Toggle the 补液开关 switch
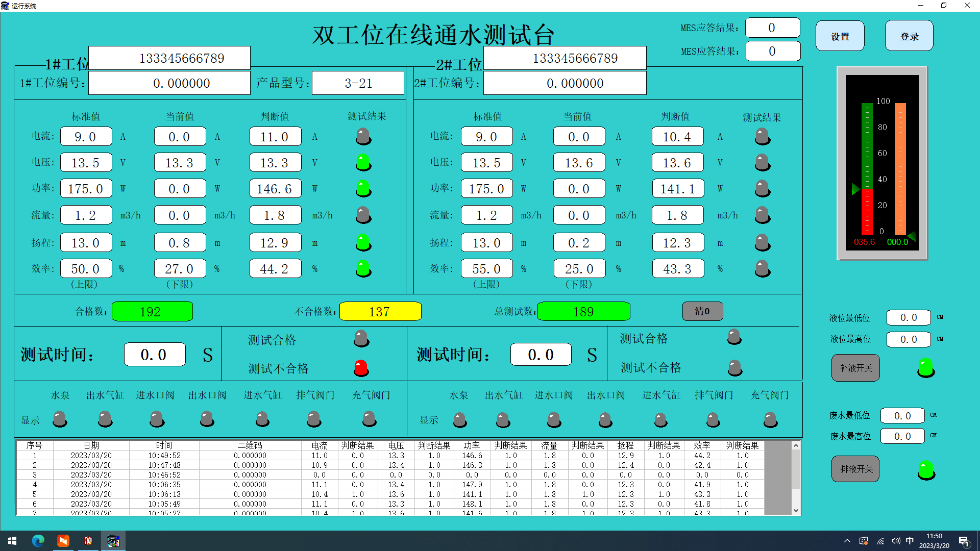 pos(855,368)
